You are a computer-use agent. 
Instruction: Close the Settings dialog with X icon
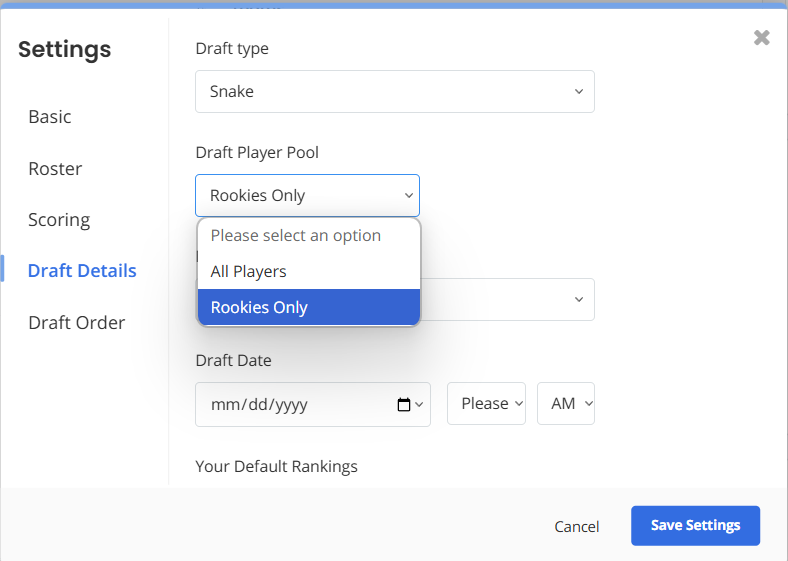[x=761, y=37]
